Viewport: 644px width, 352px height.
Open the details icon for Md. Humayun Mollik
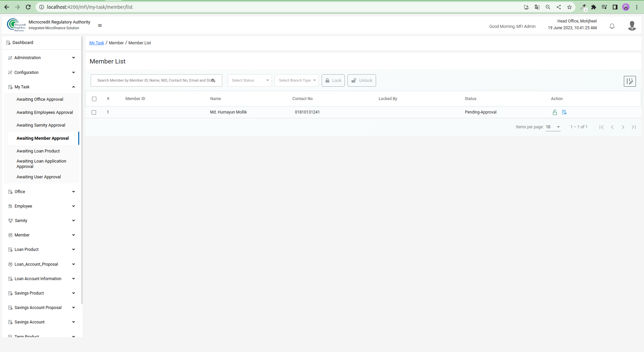pyautogui.click(x=564, y=112)
